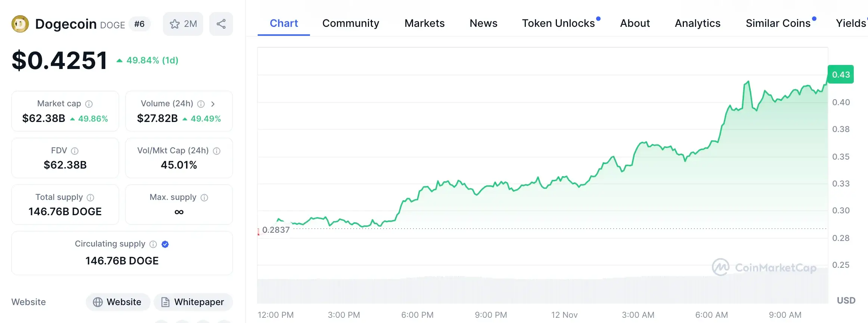Screen dimensions: 868x323
Task: Click the 0.2837 opening price label
Action: pos(276,230)
